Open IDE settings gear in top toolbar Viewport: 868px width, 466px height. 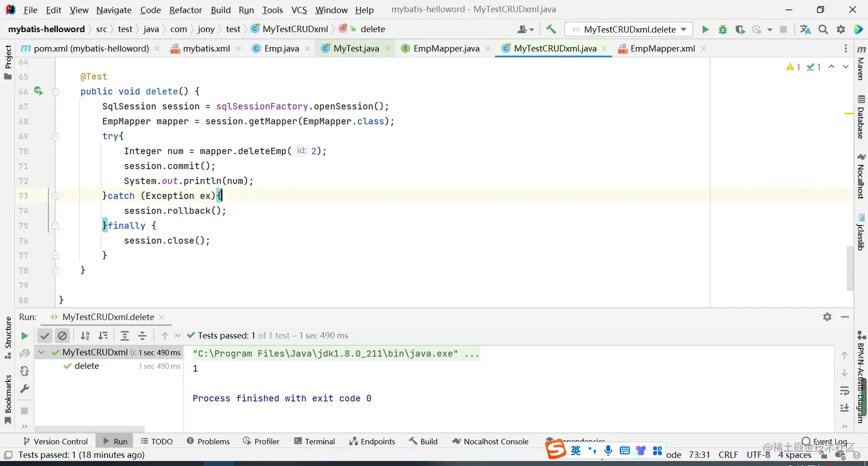[841, 29]
